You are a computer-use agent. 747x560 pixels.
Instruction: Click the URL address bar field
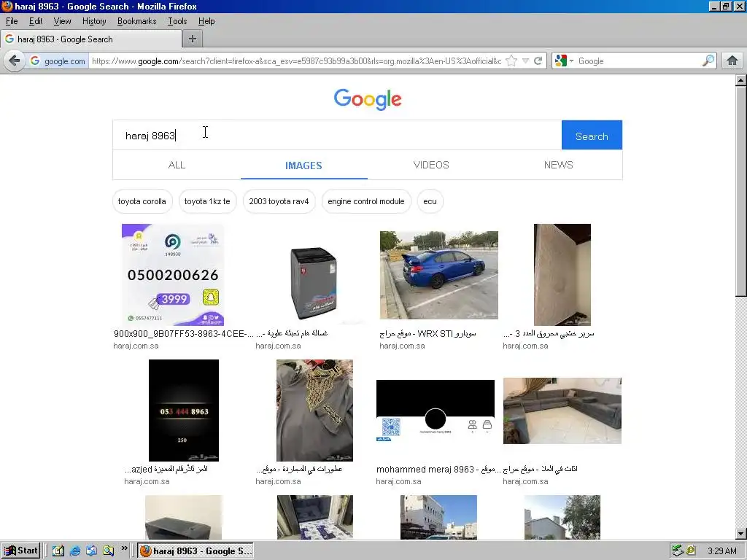click(x=296, y=61)
